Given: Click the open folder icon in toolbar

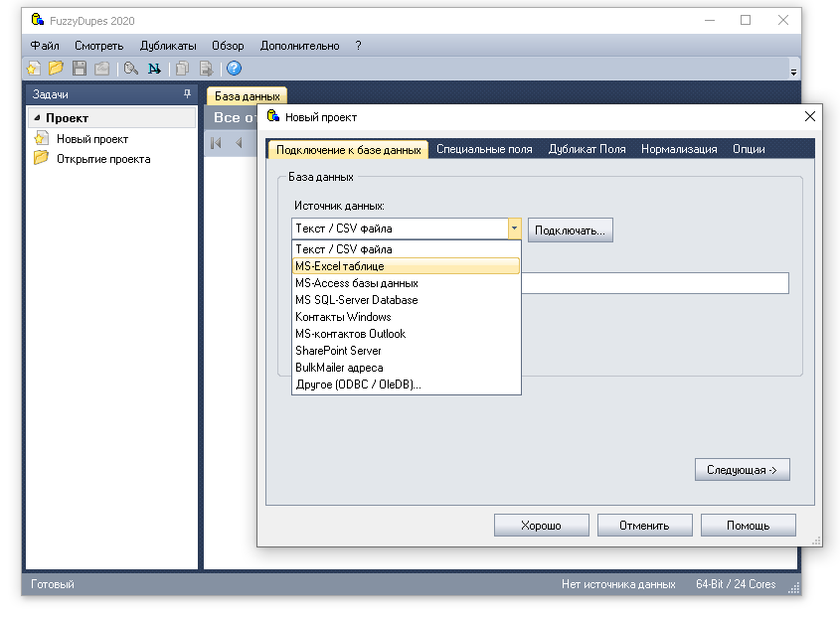Looking at the screenshot, I should pyautogui.click(x=56, y=69).
